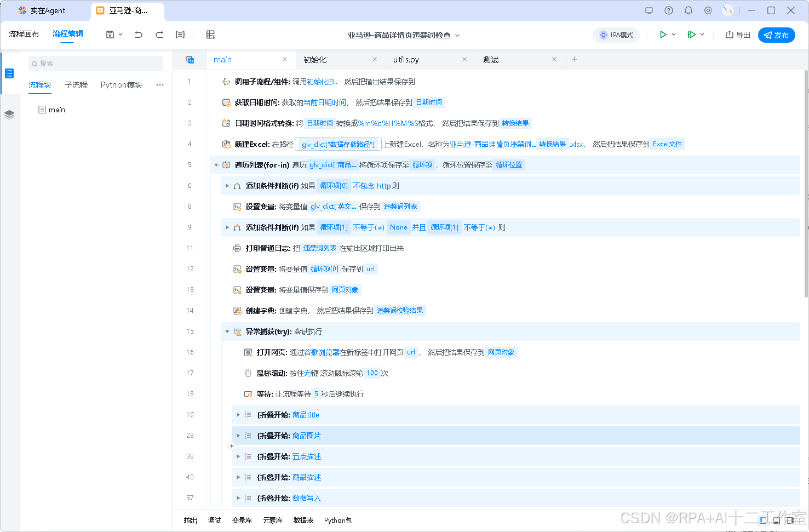Redo the last undone edit

159,35
